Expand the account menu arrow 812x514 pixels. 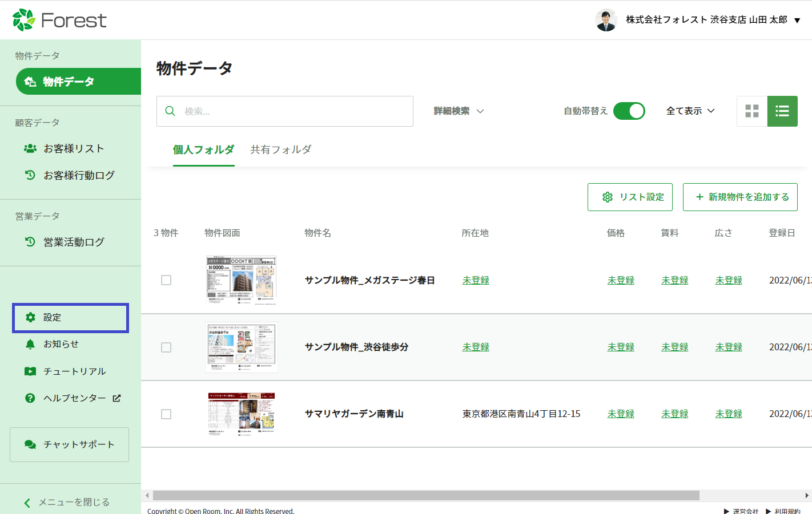click(x=797, y=21)
